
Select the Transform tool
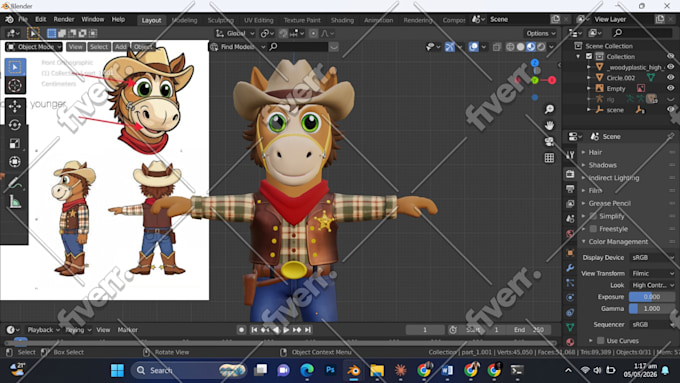(x=15, y=161)
